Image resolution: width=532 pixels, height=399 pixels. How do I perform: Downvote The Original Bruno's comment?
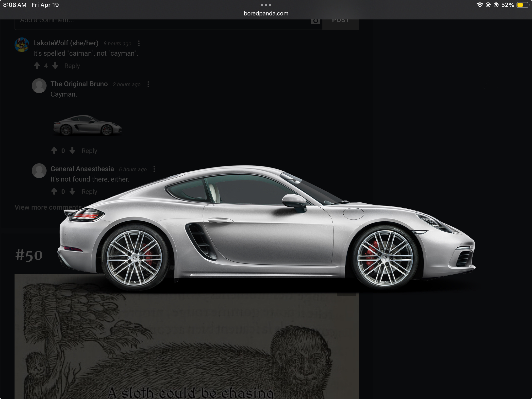72,150
